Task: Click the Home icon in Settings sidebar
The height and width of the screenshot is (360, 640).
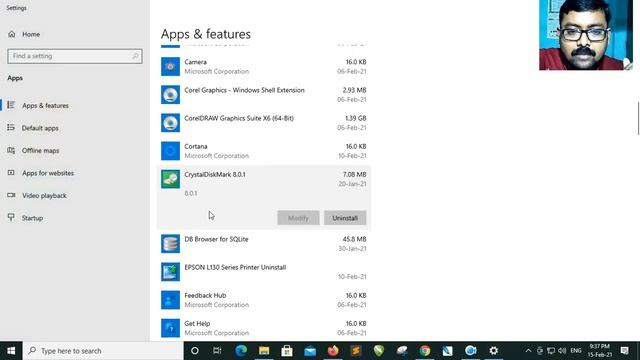Action: 11,34
